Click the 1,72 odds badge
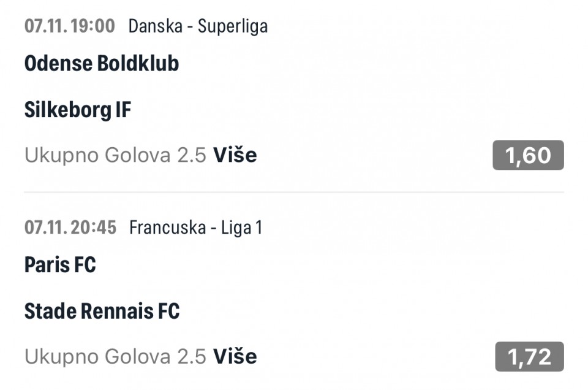Image resolution: width=588 pixels, height=390 pixels. tap(529, 356)
